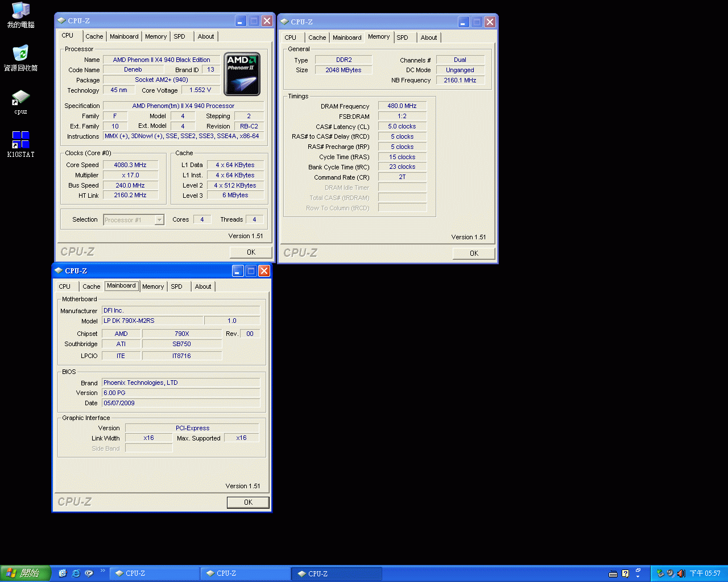
Task: Switch to the third CPU-Z taskbar button
Action: pyautogui.click(x=337, y=573)
